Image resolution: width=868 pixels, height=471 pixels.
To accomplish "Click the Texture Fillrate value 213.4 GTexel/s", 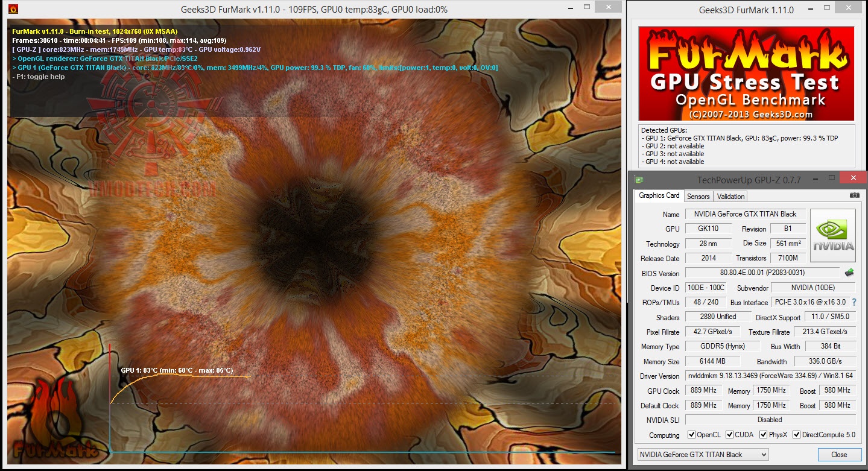I will 825,332.
